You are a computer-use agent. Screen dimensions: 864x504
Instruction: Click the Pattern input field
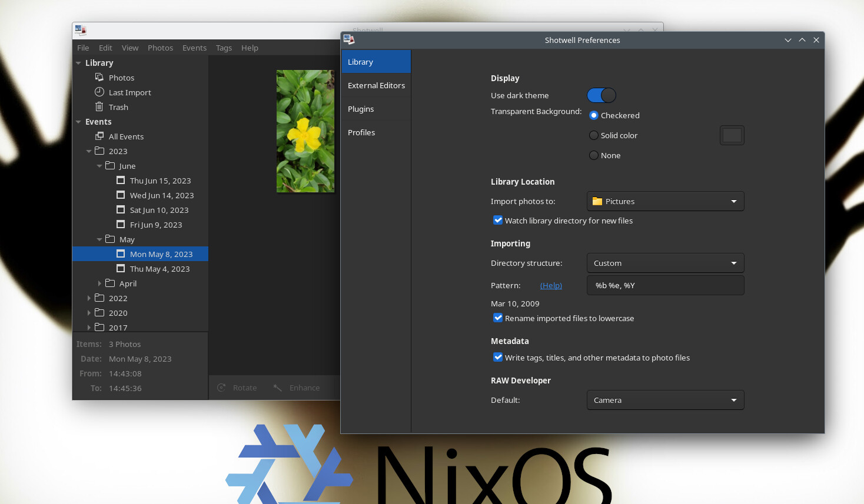[666, 285]
